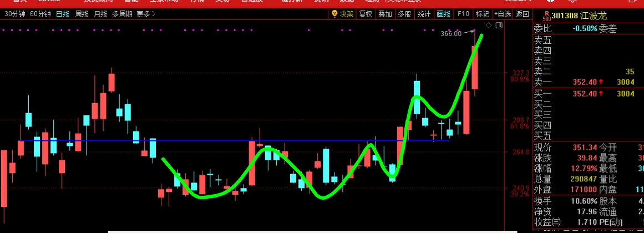Click the red up arrow beside 买一 price
Screen dimensions: 644x233
pyautogui.click(x=601, y=94)
